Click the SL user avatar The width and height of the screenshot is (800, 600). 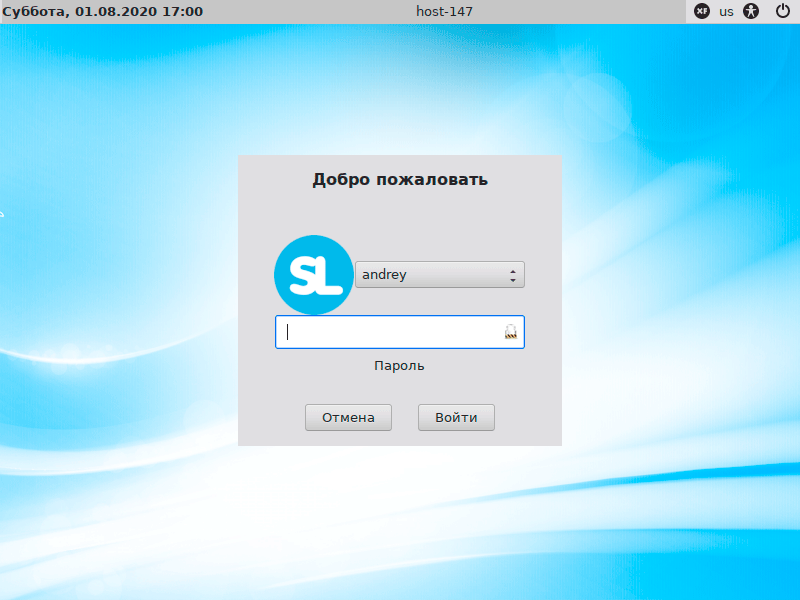pyautogui.click(x=314, y=275)
